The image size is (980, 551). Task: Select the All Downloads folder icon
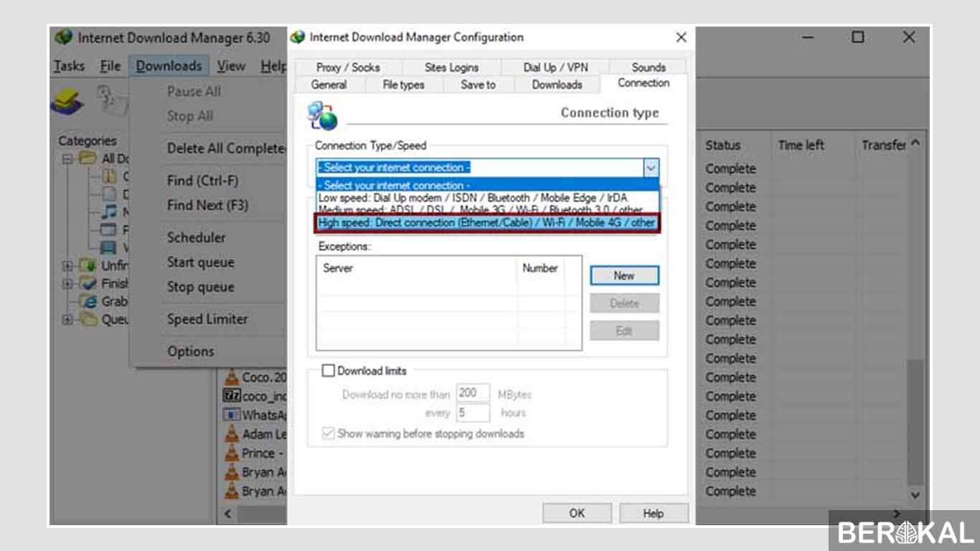pyautogui.click(x=88, y=159)
